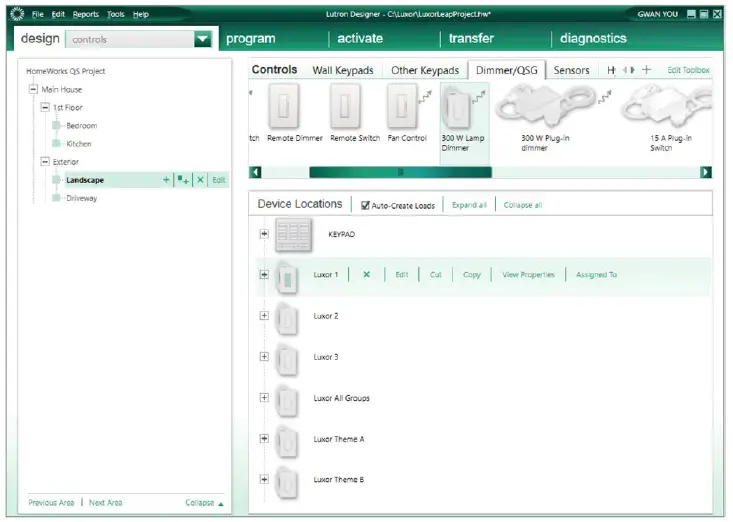Viewport: 733px width, 522px height.
Task: Open the File menu
Action: (x=37, y=14)
